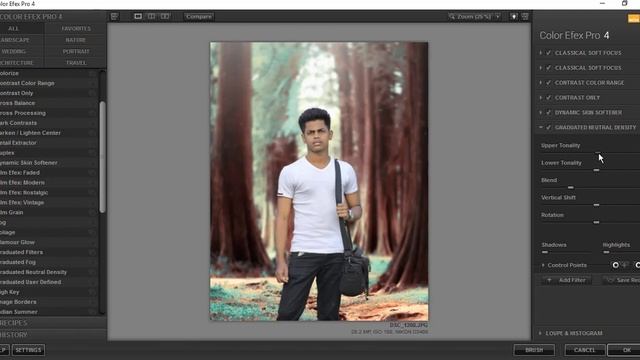Toggle the right panel visibility icon
Image resolution: width=640 pixels, height=360 pixels.
525,16
